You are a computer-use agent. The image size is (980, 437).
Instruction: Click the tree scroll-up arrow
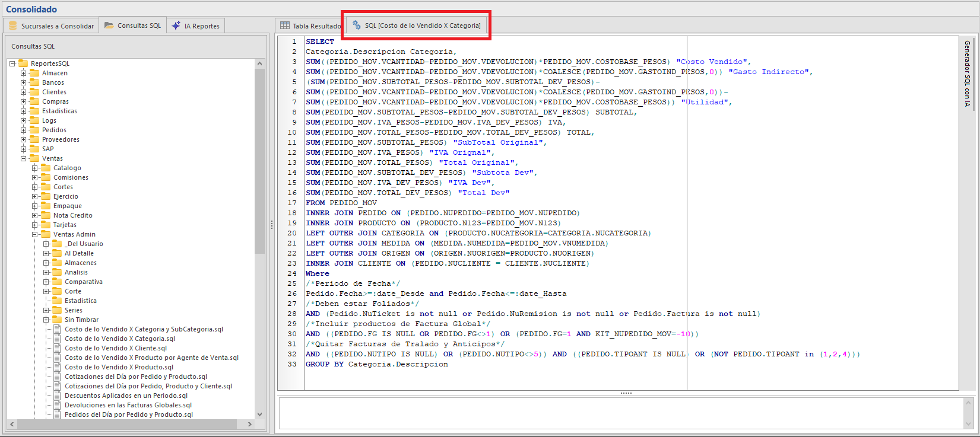[x=259, y=63]
